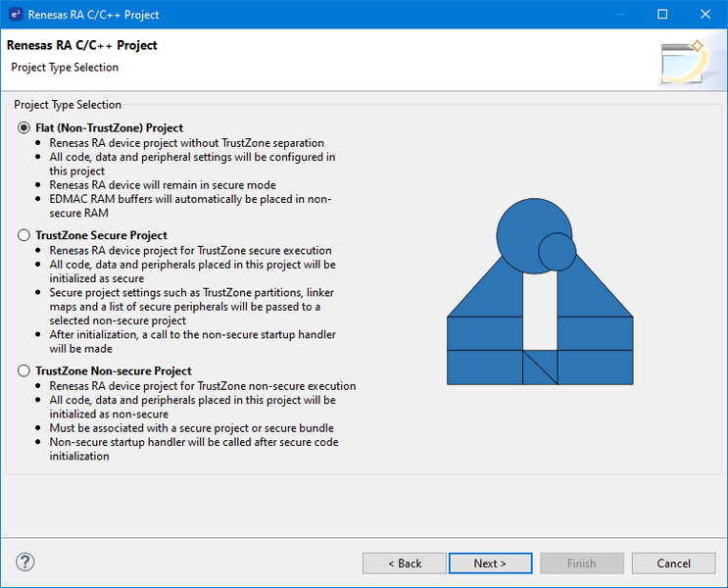Image resolution: width=728 pixels, height=588 pixels.
Task: Minimize the Renesas project dialog
Action: pos(617,15)
